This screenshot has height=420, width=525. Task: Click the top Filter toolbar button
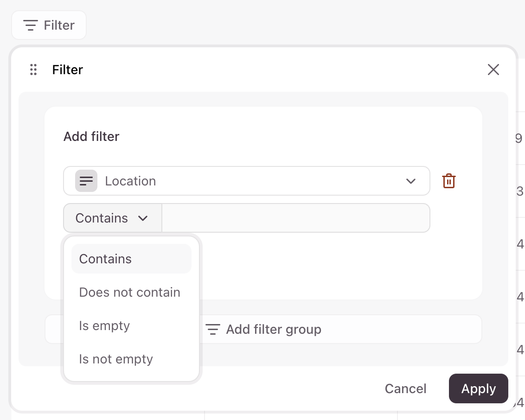[x=49, y=25]
